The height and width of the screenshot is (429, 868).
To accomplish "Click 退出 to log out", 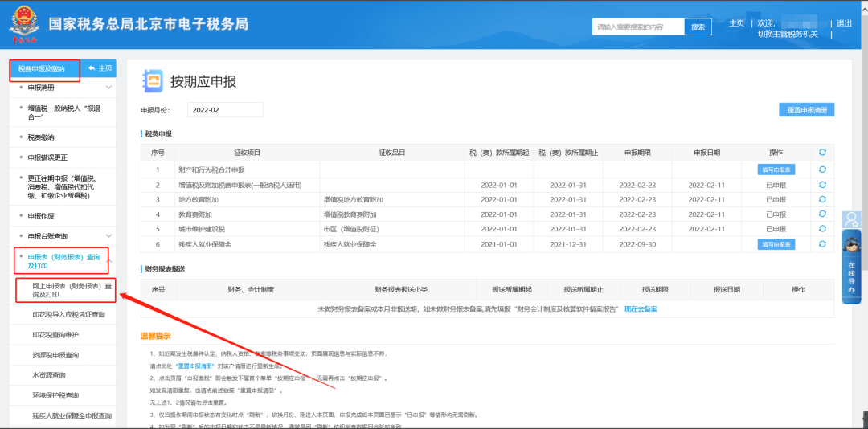I will pos(844,23).
